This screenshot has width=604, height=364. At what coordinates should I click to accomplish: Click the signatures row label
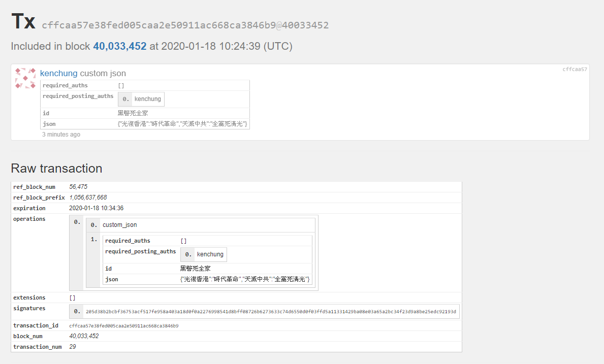pyautogui.click(x=29, y=308)
